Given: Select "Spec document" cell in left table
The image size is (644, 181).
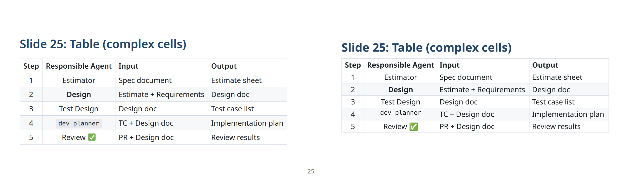Looking at the screenshot, I should [x=145, y=80].
